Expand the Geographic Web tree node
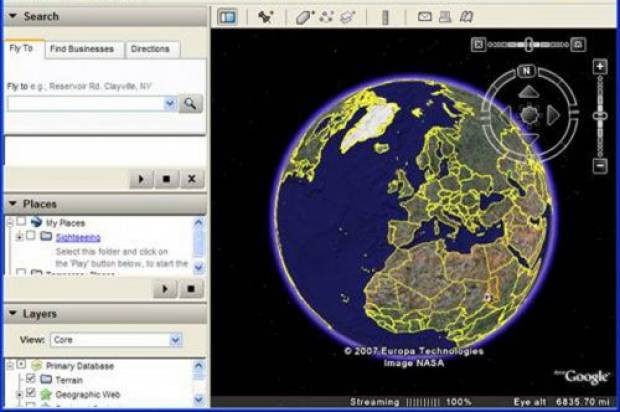Image resolution: width=620 pixels, height=412 pixels. click(x=19, y=394)
